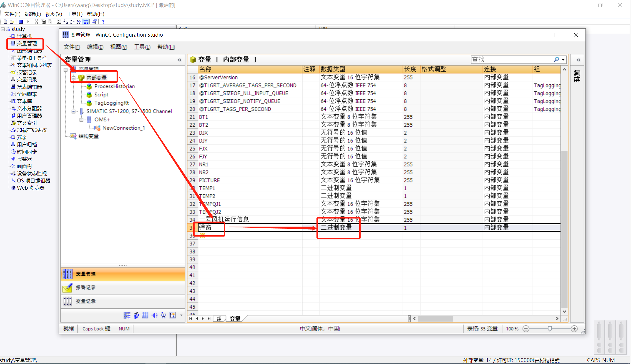Image resolution: width=631 pixels, height=364 pixels.
Task: Select the 全局脚本 icon in the project tree
Action: [x=13, y=94]
